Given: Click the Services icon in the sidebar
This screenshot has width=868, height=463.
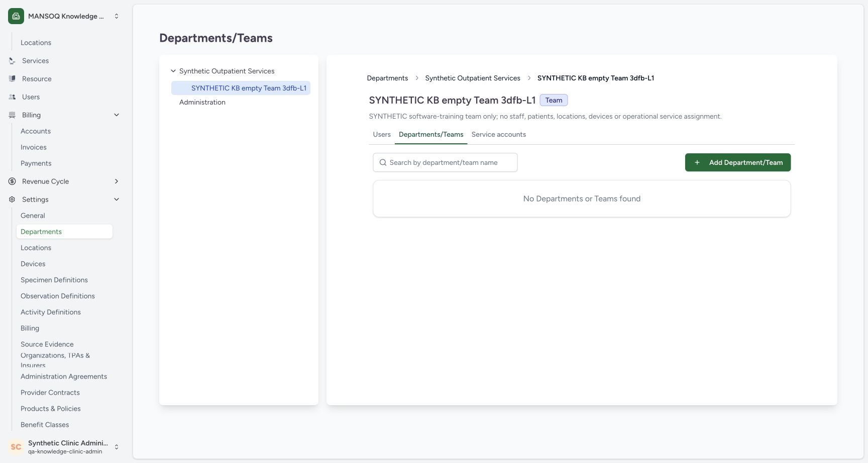Looking at the screenshot, I should tap(12, 61).
